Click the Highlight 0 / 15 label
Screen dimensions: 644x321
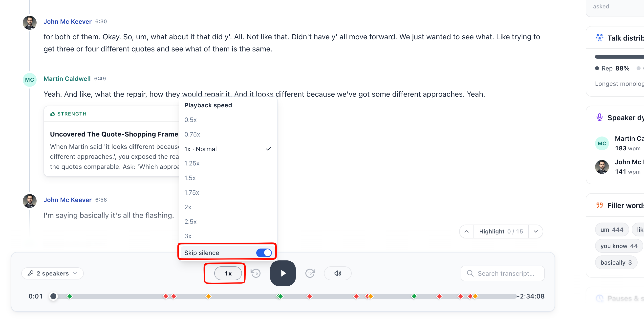tap(501, 231)
